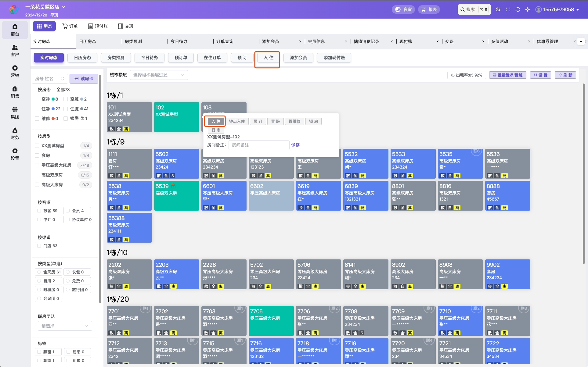Click 入住 in room 102 popup

pos(216,121)
